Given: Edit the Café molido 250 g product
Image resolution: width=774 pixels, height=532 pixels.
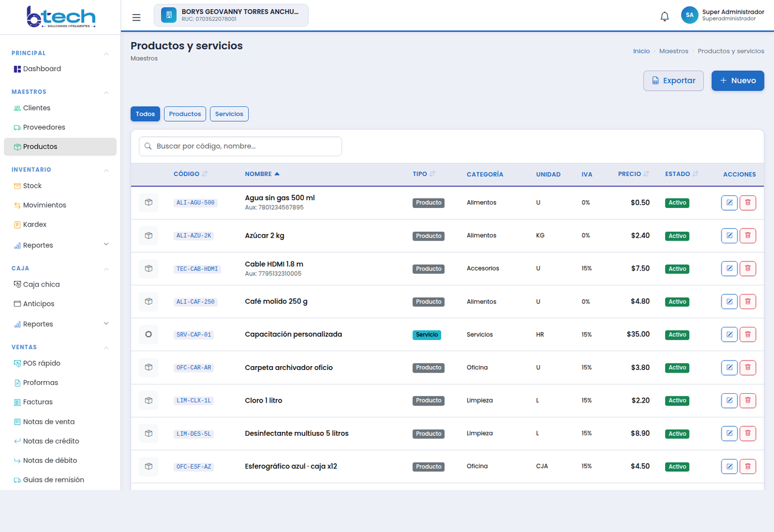Looking at the screenshot, I should click(729, 301).
